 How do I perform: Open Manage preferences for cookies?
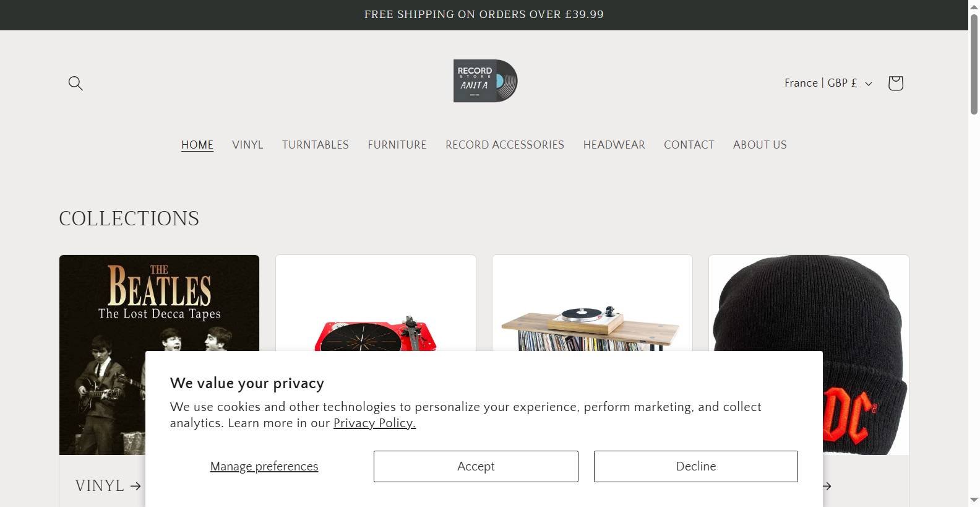(x=264, y=466)
